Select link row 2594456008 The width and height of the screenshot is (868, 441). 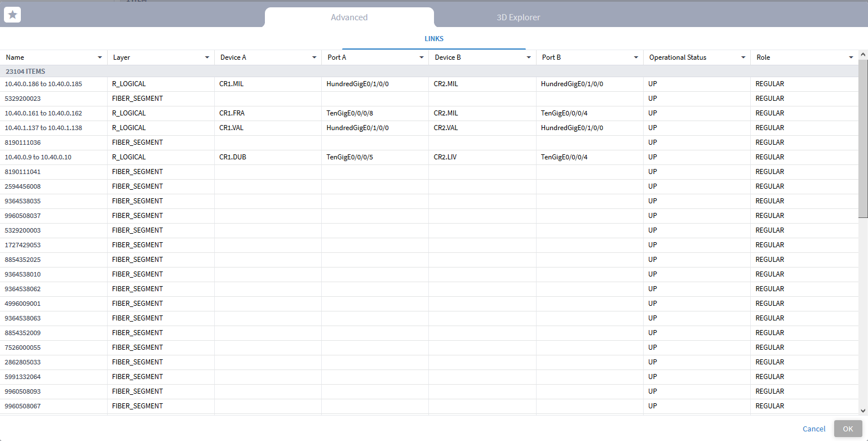coord(429,186)
